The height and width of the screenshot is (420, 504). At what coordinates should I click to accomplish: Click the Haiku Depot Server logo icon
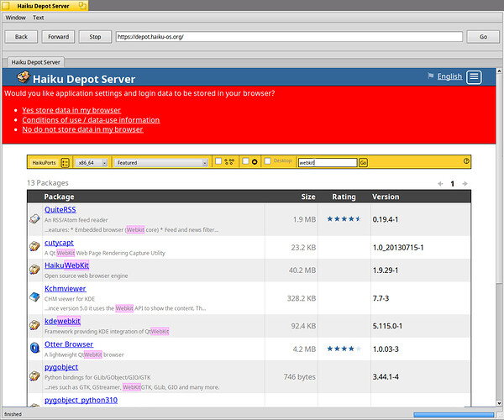(24, 77)
